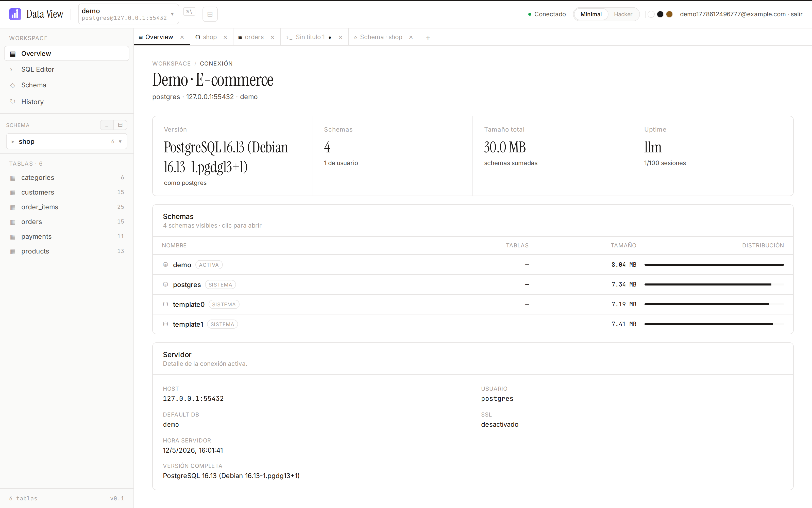The width and height of the screenshot is (812, 508).
Task: Switch to Hacker theme mode
Action: tap(623, 14)
